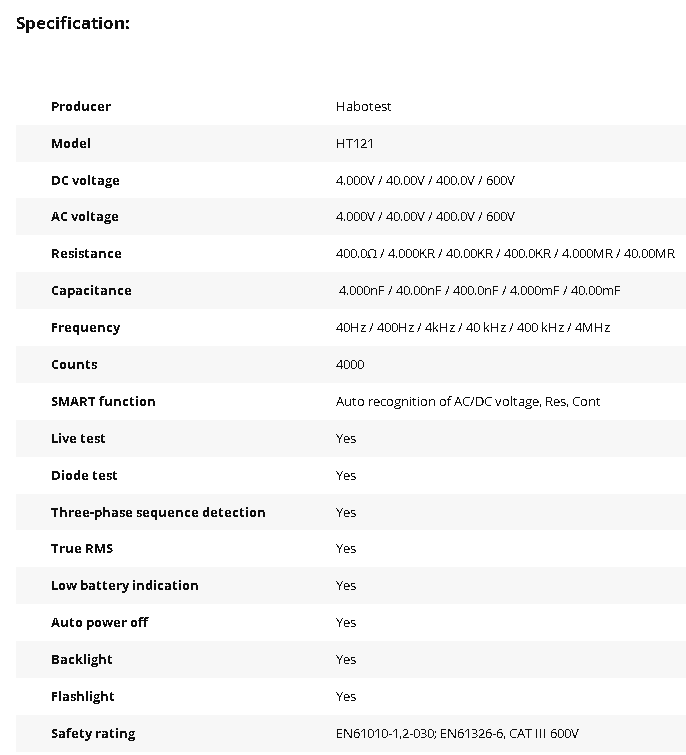The image size is (686, 755).
Task: Select the Auto recognition description text
Action: 468,402
